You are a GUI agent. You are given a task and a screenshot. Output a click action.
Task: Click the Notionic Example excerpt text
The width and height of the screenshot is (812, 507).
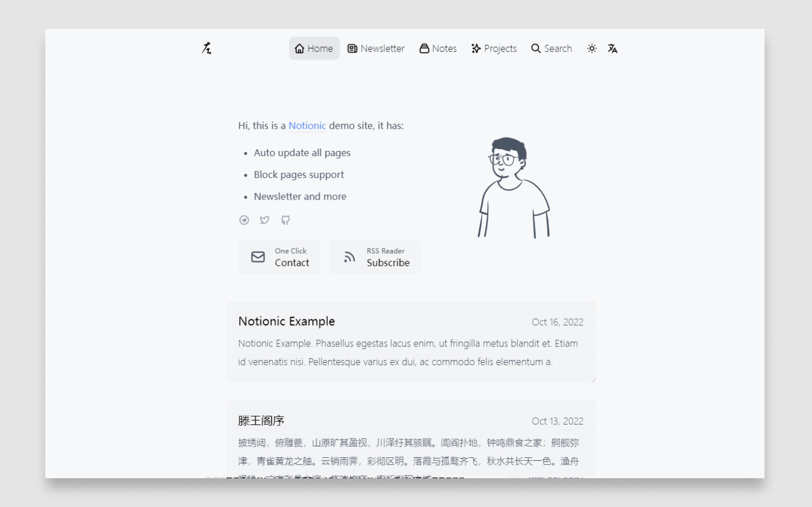tap(408, 353)
